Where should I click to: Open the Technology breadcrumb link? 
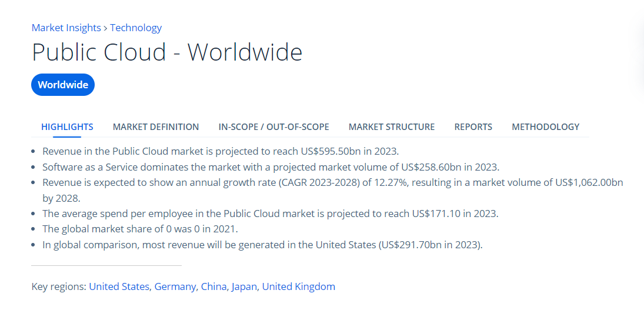point(136,28)
